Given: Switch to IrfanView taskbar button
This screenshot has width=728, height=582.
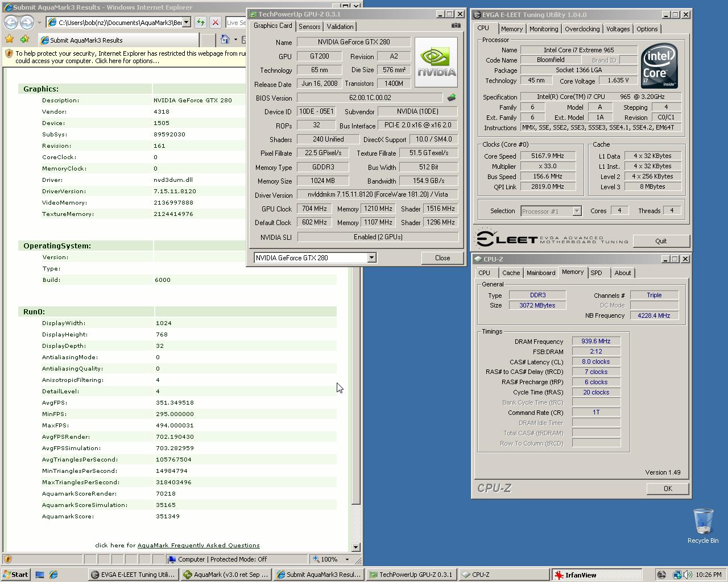Looking at the screenshot, I should click(x=596, y=575).
